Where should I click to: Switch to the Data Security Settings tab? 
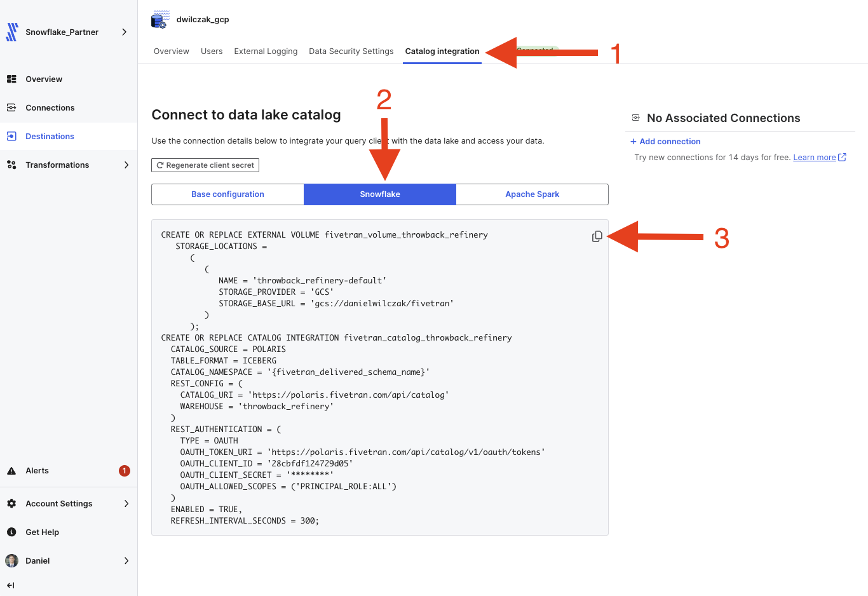(x=351, y=51)
